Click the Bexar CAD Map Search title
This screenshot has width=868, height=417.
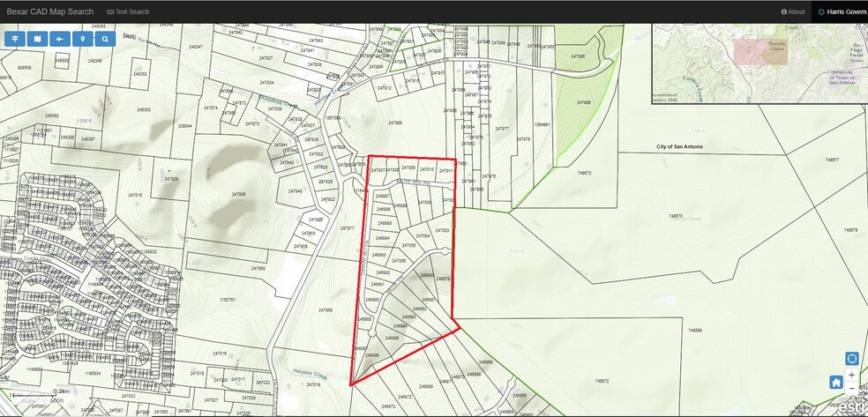coord(49,11)
